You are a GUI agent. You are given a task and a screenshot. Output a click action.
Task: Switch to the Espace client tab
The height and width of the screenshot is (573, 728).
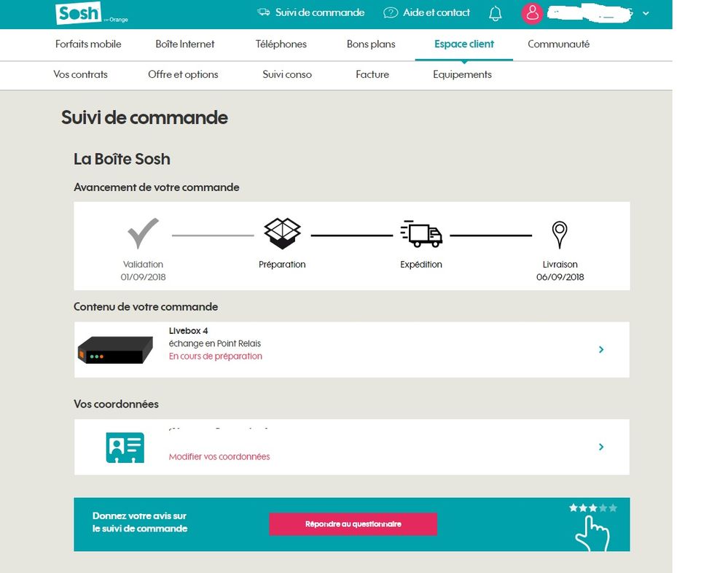463,44
